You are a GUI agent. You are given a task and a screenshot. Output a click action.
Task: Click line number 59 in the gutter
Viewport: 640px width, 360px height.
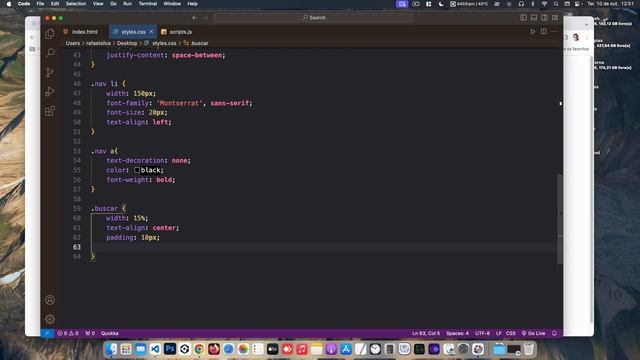point(77,209)
